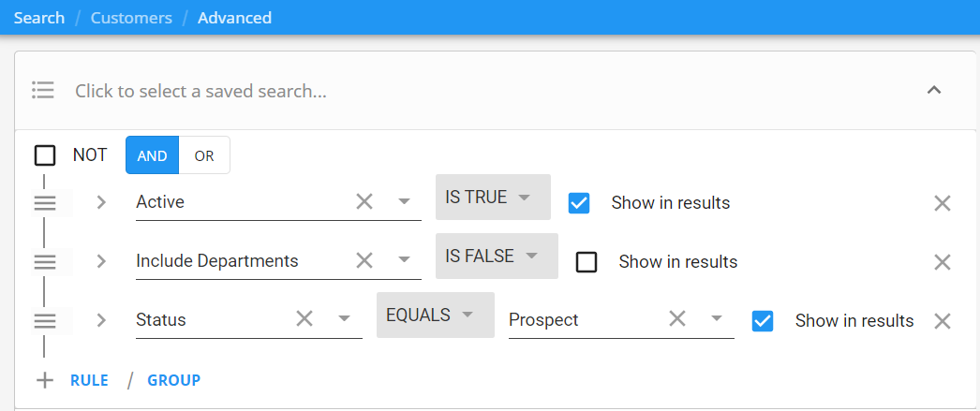Click the drag handle on Active rule
Screen dimensions: 980x411
(x=44, y=203)
